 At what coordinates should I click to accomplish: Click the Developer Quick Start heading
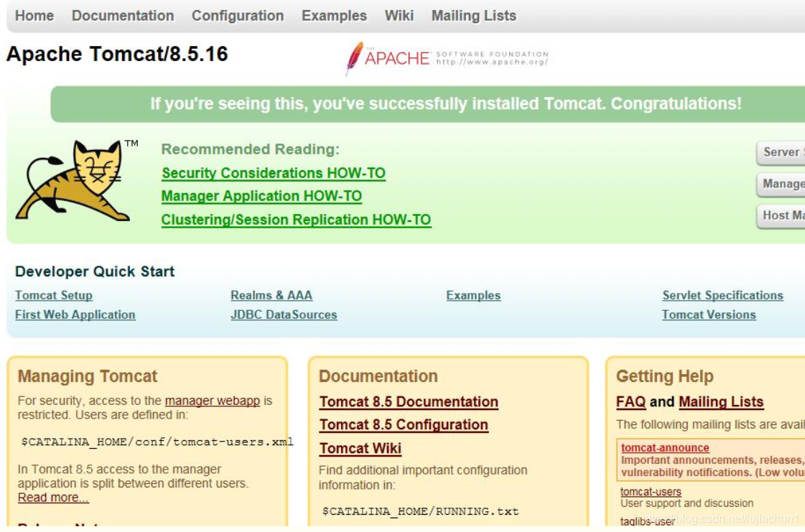[95, 271]
